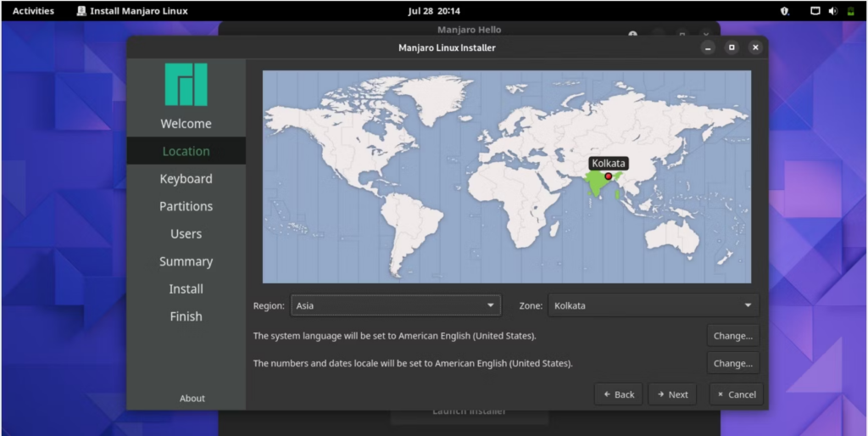This screenshot has width=868, height=436.
Task: Proceed with the Next button
Action: click(672, 394)
